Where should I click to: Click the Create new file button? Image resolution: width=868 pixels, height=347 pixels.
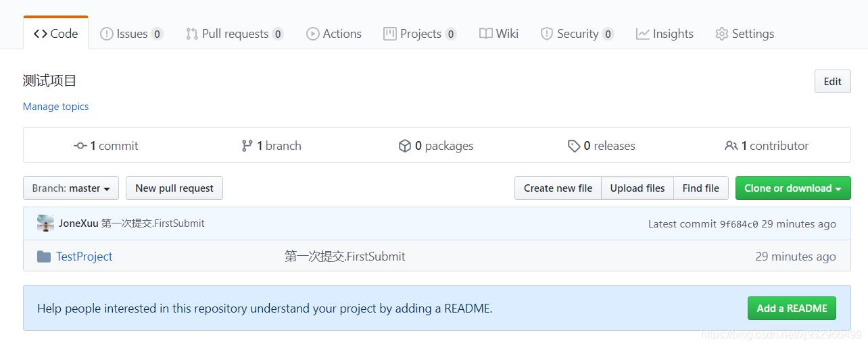(558, 188)
